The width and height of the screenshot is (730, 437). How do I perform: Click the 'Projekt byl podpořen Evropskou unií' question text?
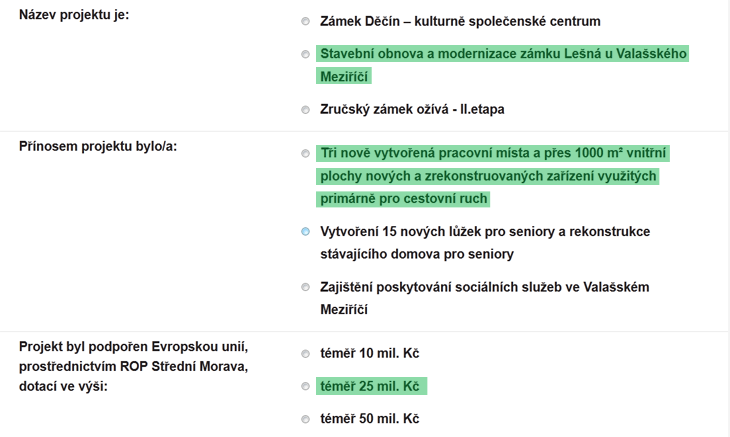[x=133, y=347]
